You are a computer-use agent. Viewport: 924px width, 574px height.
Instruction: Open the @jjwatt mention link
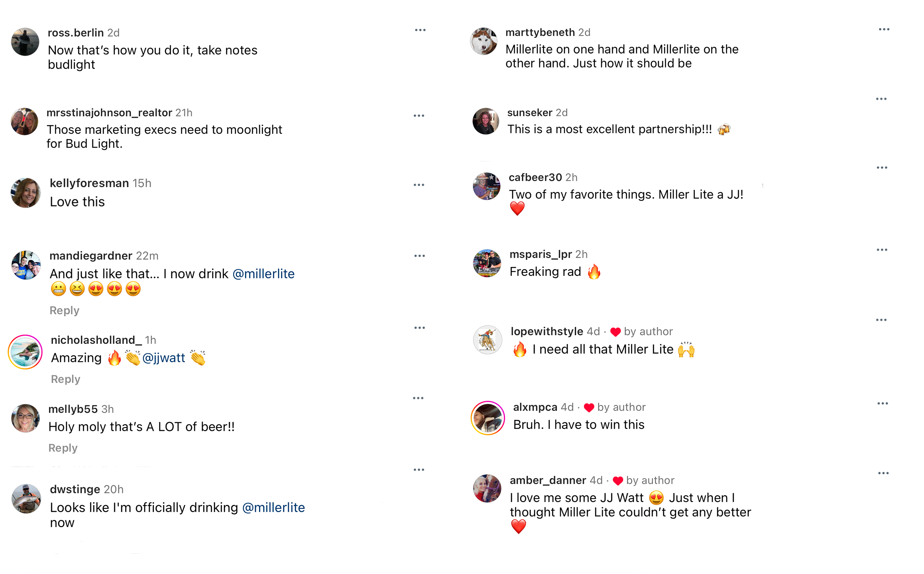click(164, 357)
